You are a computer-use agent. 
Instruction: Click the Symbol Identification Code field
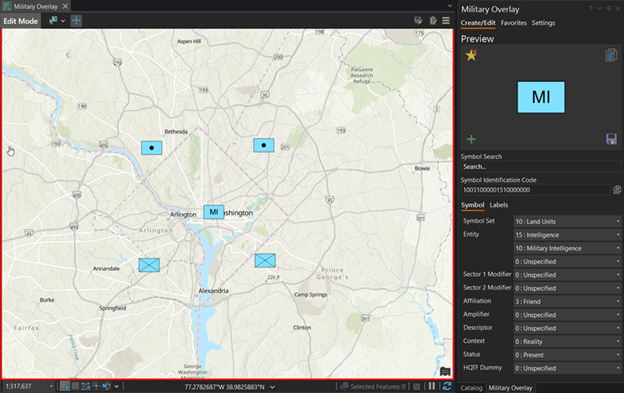pyautogui.click(x=535, y=190)
